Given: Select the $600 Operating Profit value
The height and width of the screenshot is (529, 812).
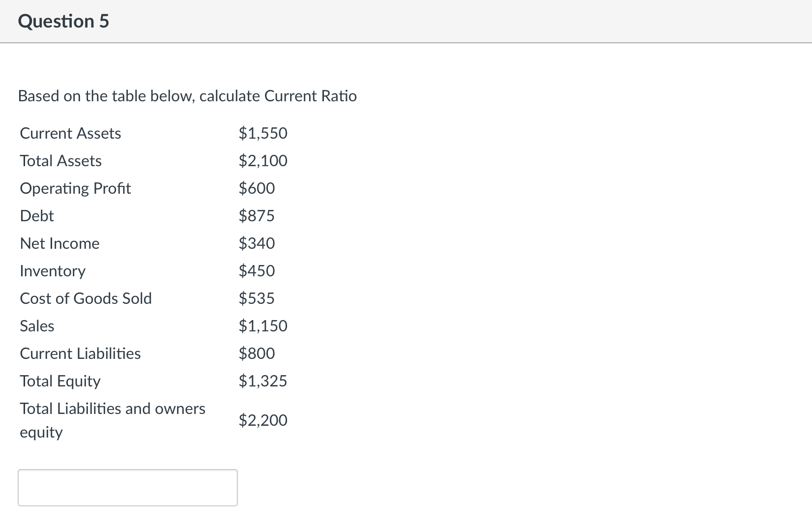Looking at the screenshot, I should (257, 188).
